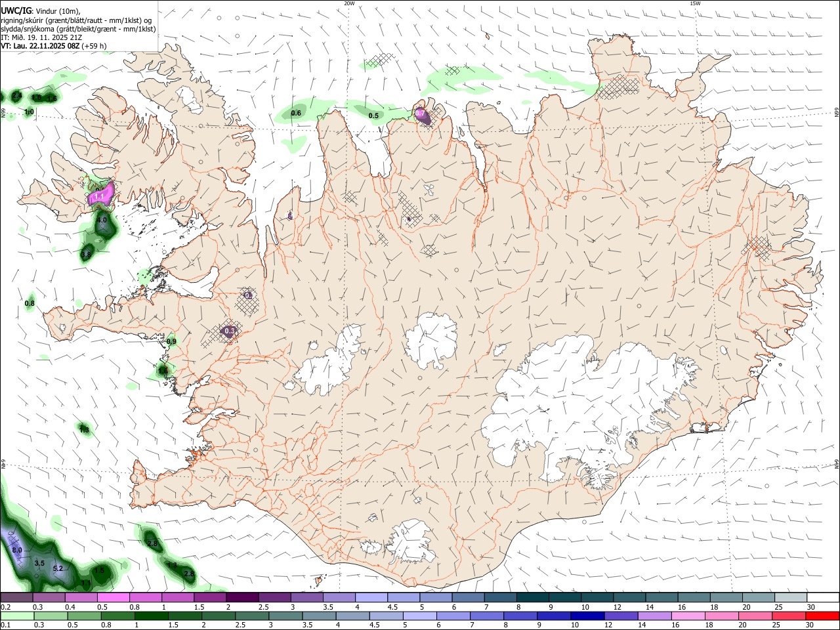Click the bright pink 0.5–0.8 swatch in top legend row

coord(114,597)
